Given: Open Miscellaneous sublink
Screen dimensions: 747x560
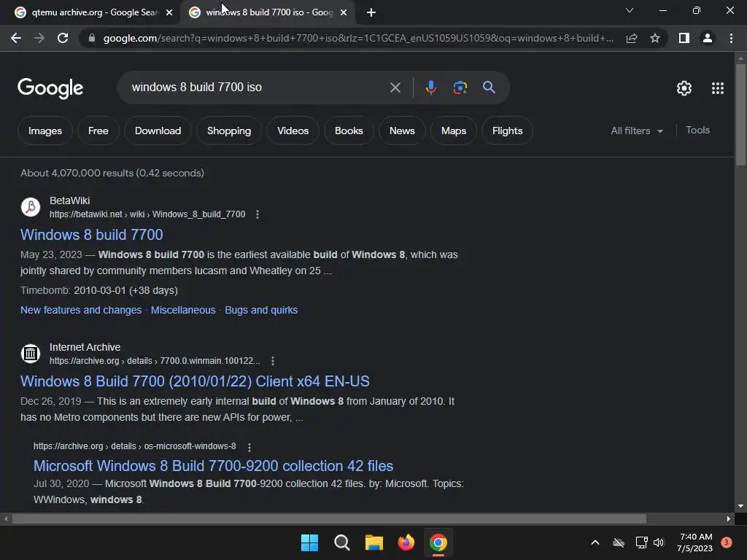Looking at the screenshot, I should [183, 310].
